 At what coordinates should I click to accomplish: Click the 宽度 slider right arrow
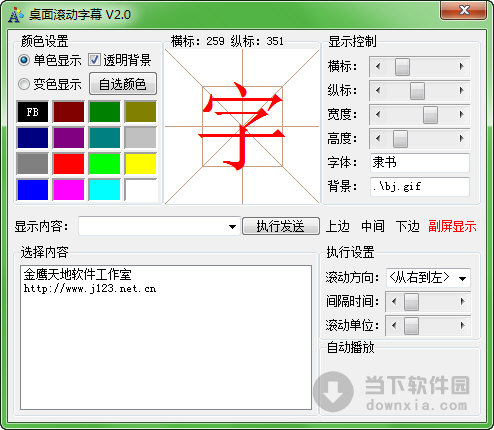click(x=462, y=114)
